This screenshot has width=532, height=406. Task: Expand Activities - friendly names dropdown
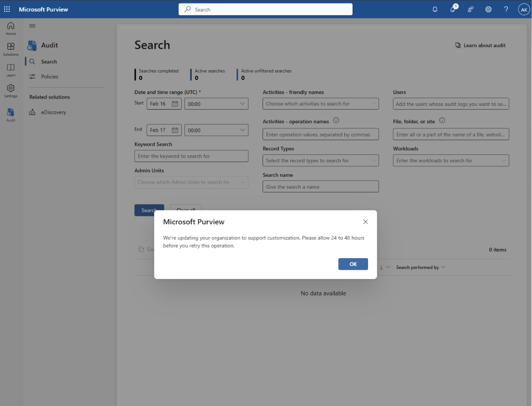coord(321,104)
